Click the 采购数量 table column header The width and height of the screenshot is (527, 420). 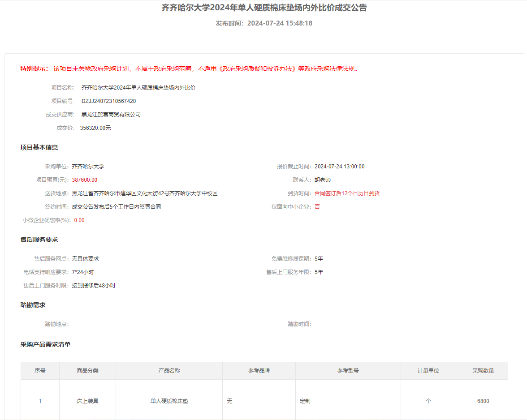483,371
